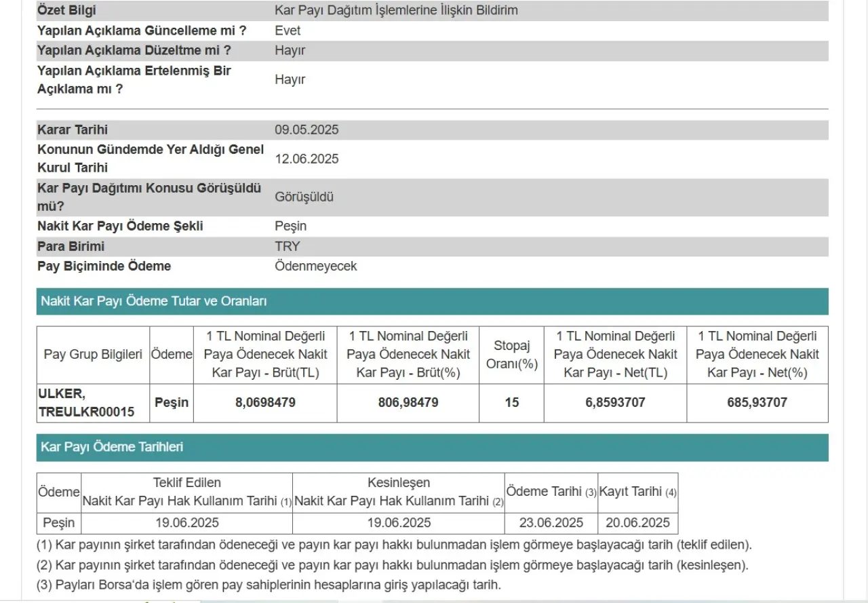Screen dimensions: 868x603
Task: Select payment date 23.06.2025
Action: click(551, 523)
